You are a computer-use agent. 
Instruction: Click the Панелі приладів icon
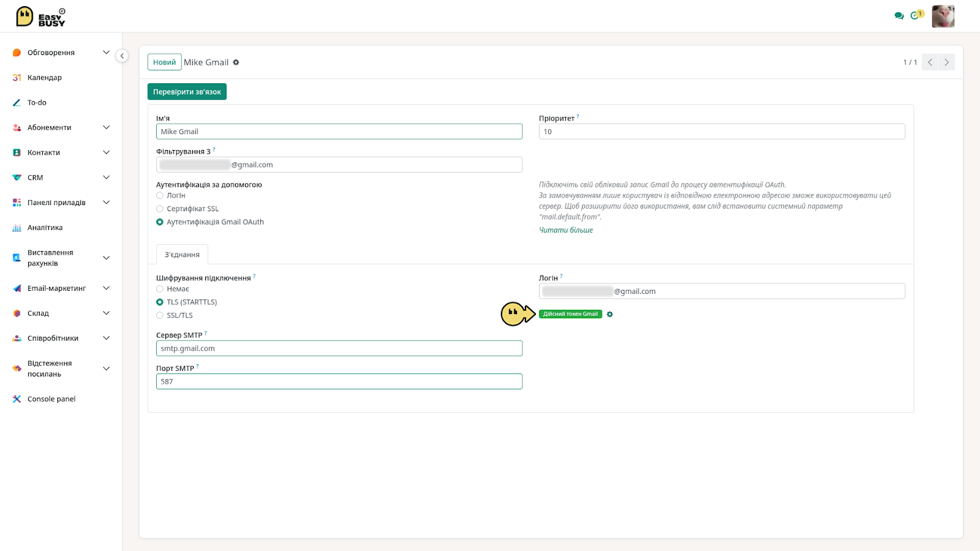(17, 203)
